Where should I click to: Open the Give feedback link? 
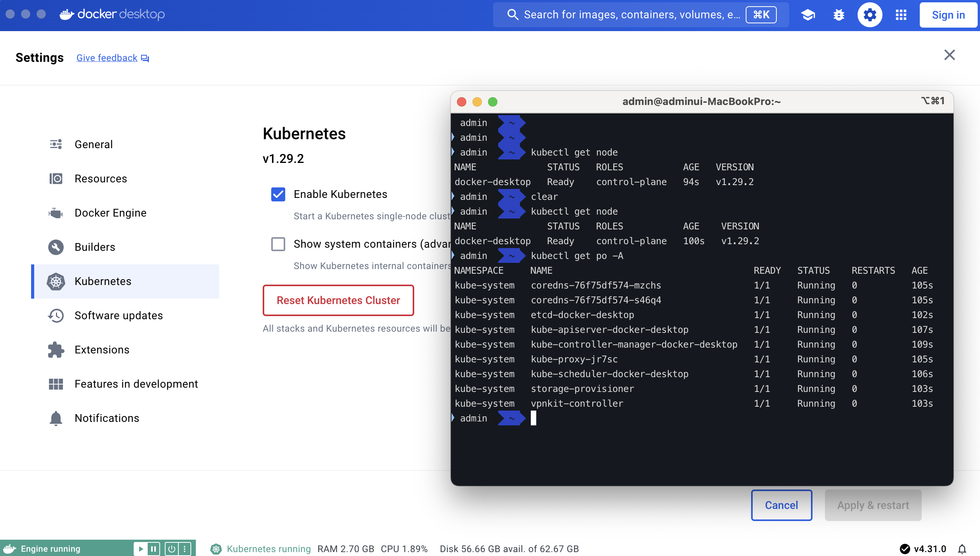point(107,58)
